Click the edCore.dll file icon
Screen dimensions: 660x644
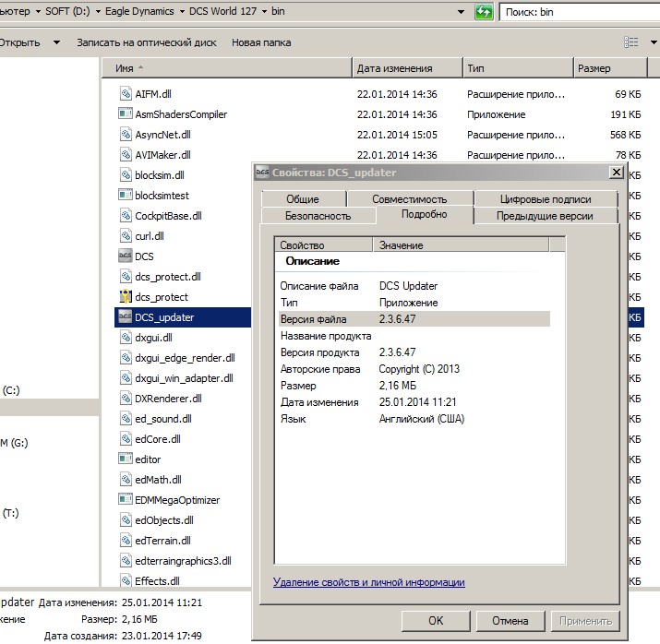pos(126,439)
